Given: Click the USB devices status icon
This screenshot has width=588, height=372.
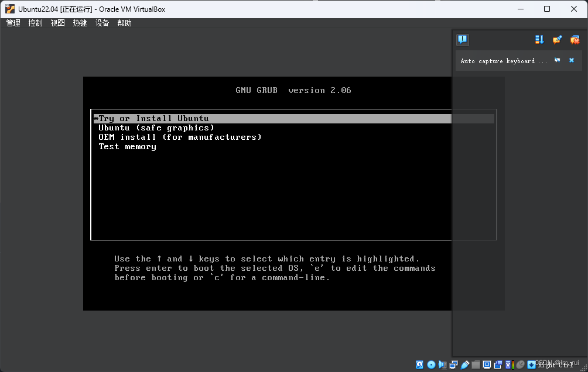Looking at the screenshot, I should pos(465,364).
